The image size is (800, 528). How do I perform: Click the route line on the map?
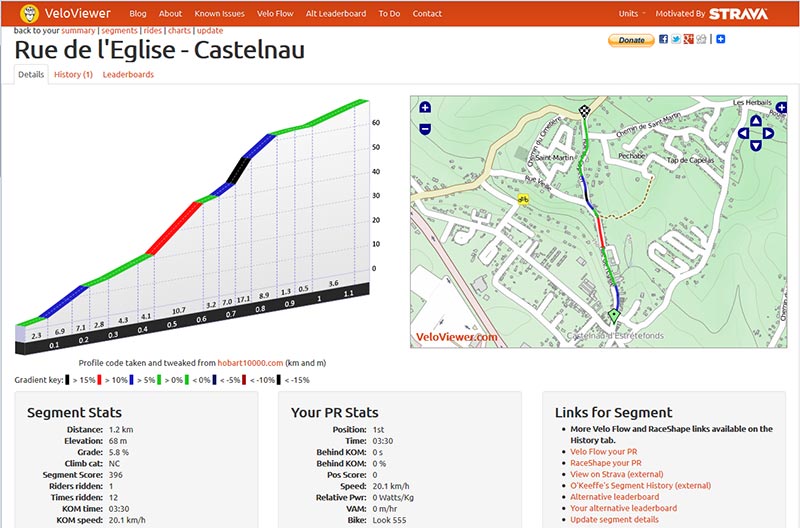(601, 232)
